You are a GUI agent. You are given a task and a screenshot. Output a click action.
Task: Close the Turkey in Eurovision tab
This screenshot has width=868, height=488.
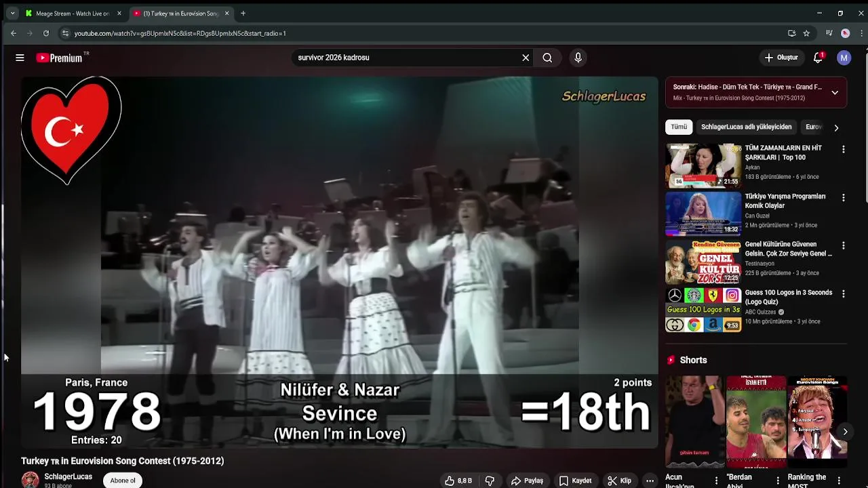coord(226,13)
